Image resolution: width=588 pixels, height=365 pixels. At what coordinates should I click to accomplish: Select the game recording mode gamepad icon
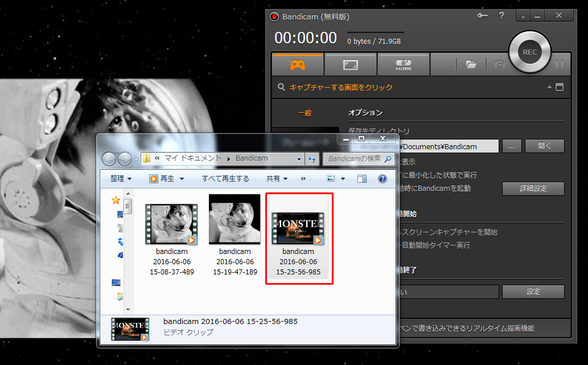click(298, 65)
